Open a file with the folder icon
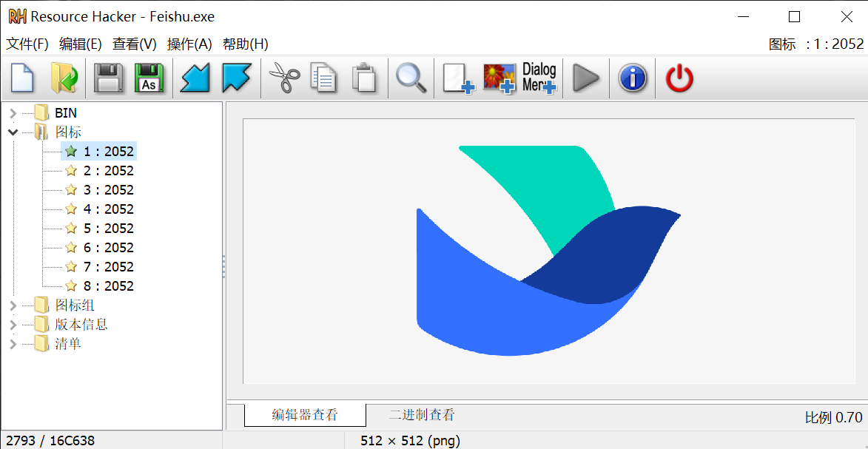868x449 pixels. (64, 78)
